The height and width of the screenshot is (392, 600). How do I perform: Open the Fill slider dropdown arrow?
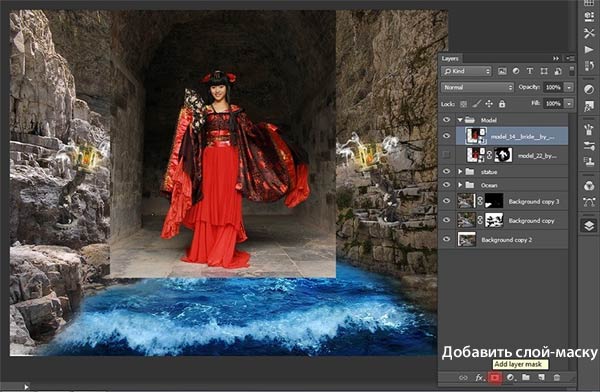coord(569,104)
